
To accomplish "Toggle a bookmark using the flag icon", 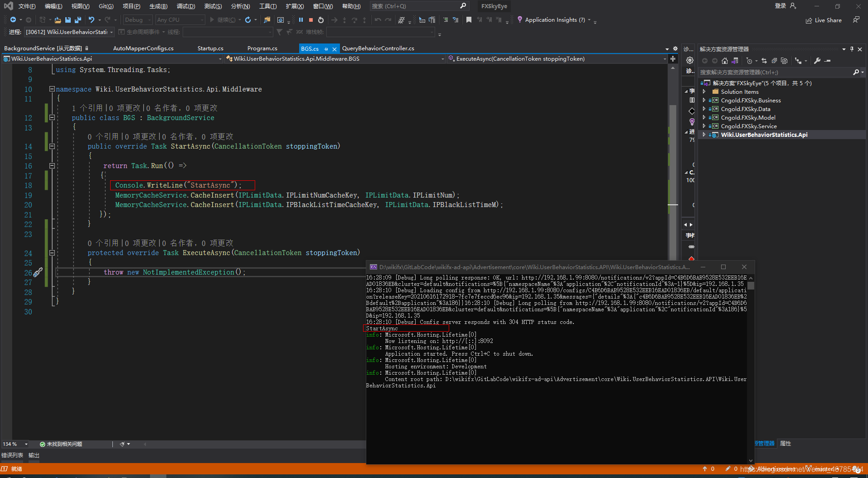I will (x=469, y=20).
